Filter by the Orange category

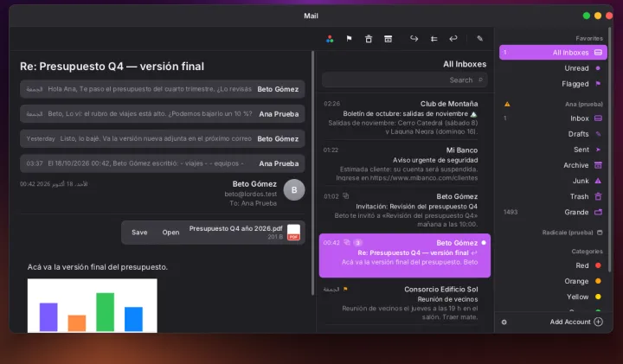coord(553,281)
